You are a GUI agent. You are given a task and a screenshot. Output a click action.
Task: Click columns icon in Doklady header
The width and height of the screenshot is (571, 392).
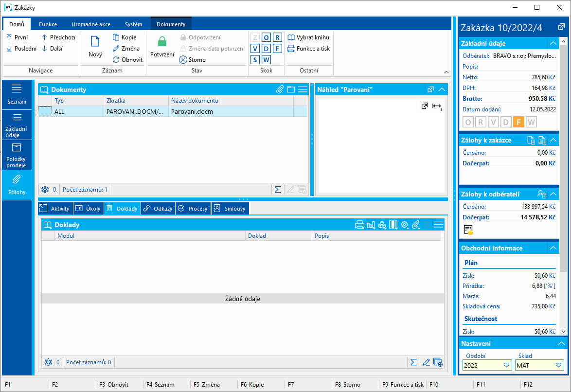point(393,225)
